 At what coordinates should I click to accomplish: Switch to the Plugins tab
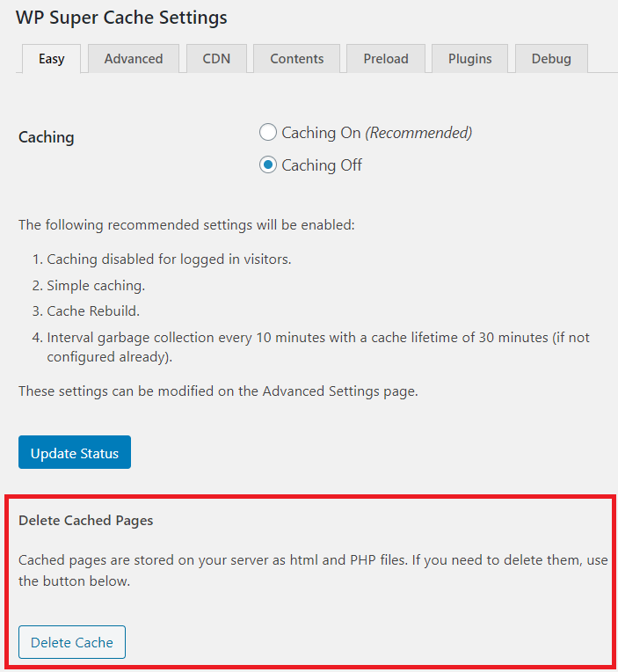pos(469,59)
